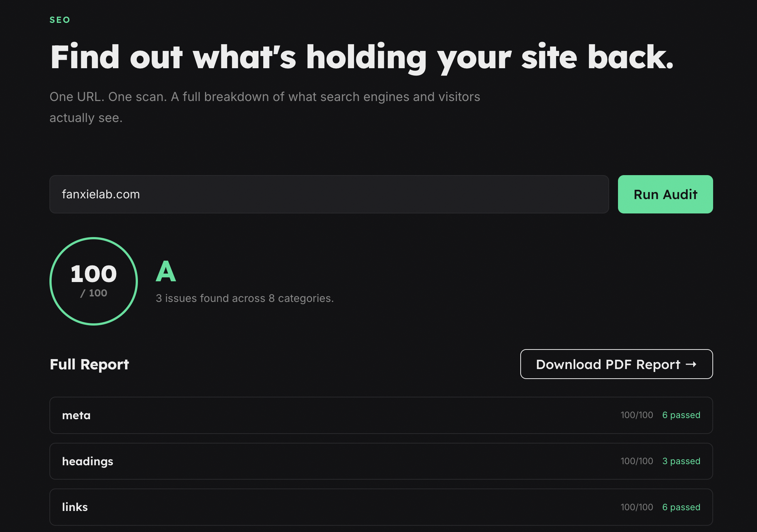Click the 100/100 score in meta row
The image size is (757, 532).
coord(637,415)
